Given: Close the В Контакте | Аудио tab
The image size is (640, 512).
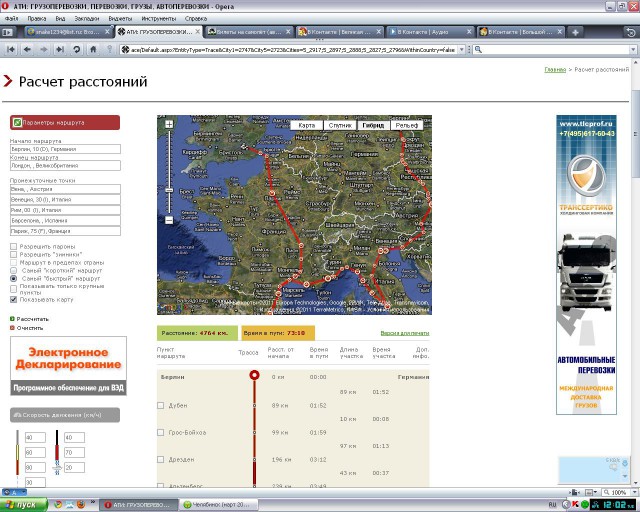Looking at the screenshot, I should [469, 31].
